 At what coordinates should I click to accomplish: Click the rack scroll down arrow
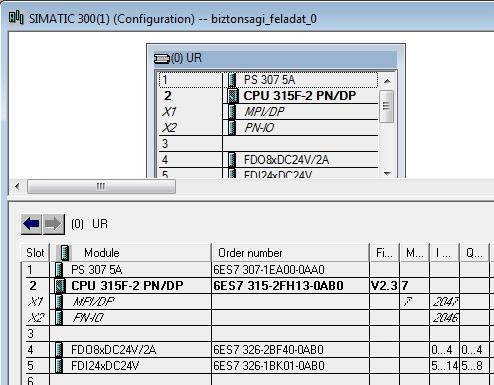coord(387,173)
